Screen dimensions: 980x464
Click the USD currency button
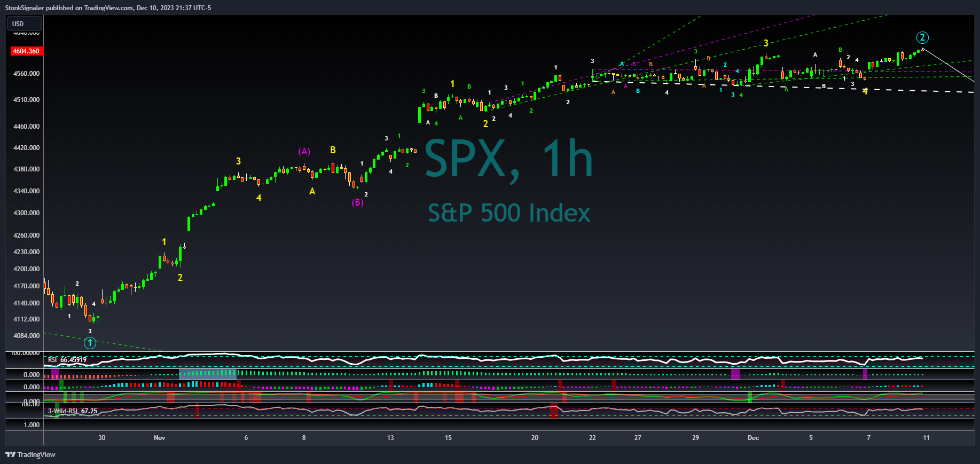(x=24, y=23)
